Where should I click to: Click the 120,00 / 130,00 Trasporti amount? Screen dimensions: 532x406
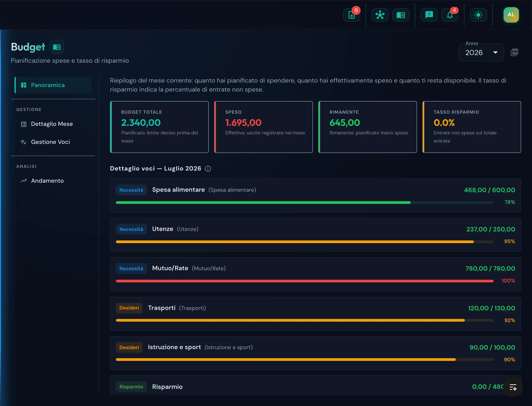(x=491, y=308)
